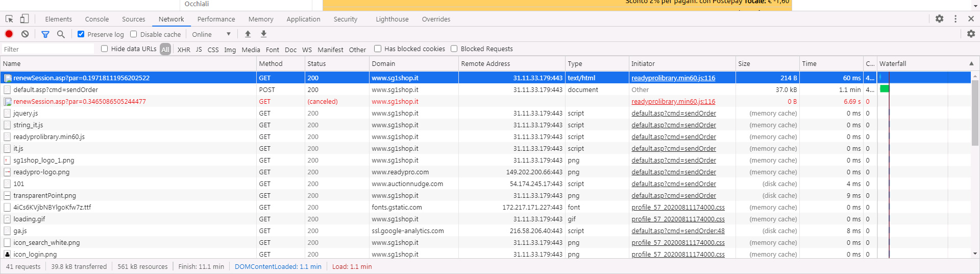
Task: Filter requests by XHR type
Action: 184,50
